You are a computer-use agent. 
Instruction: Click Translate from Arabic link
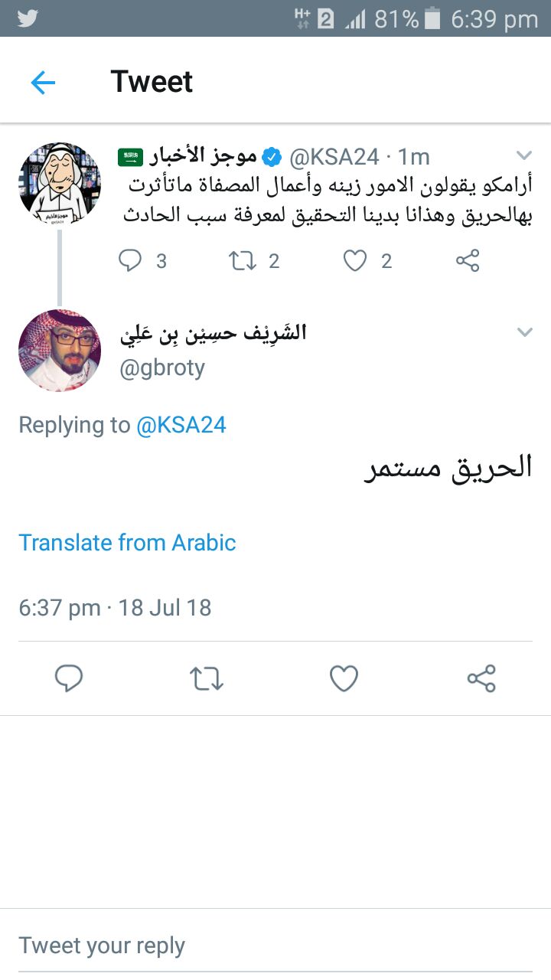(127, 542)
